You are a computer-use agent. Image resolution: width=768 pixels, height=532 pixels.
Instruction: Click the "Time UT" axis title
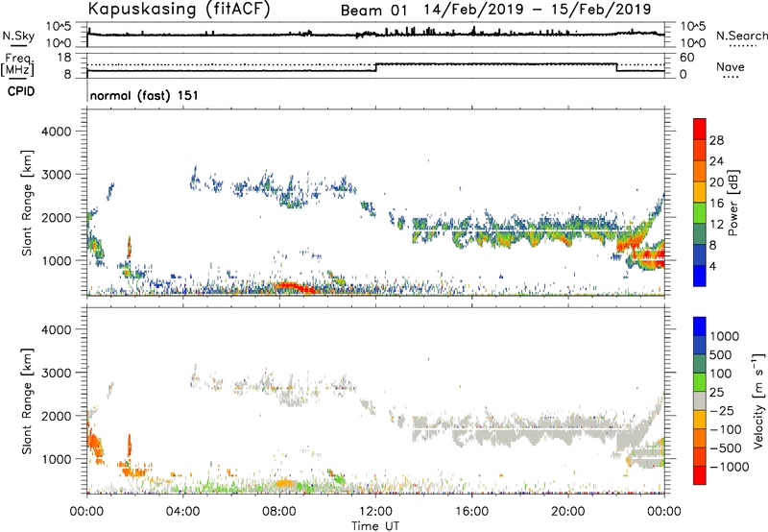click(375, 526)
